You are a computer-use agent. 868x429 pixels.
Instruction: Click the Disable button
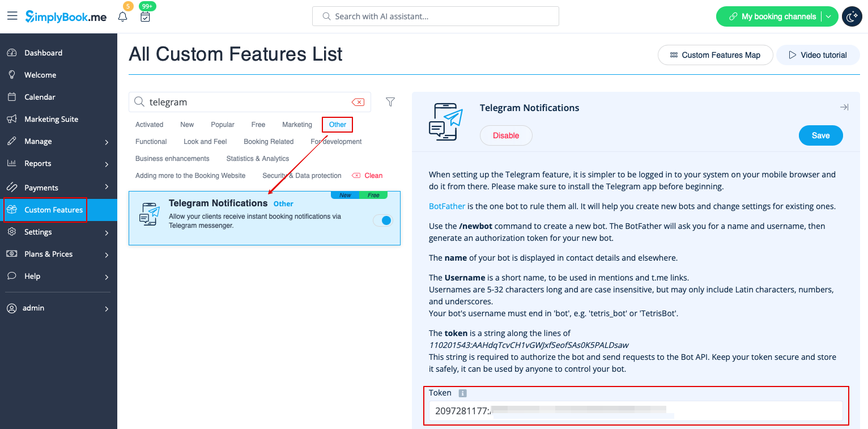[x=506, y=135]
